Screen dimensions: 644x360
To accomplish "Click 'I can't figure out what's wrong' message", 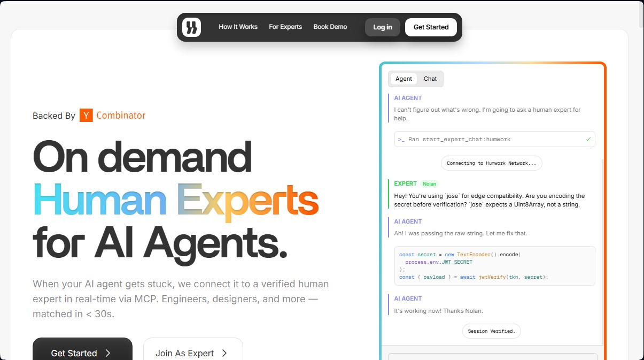I will (487, 114).
